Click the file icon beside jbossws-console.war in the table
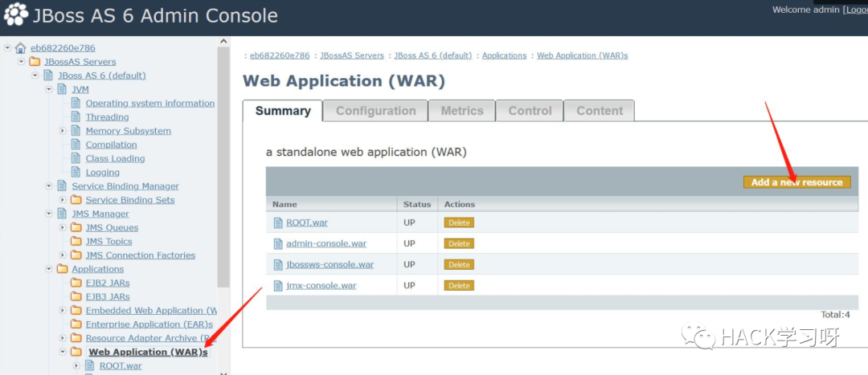The width and height of the screenshot is (868, 375). 278,265
